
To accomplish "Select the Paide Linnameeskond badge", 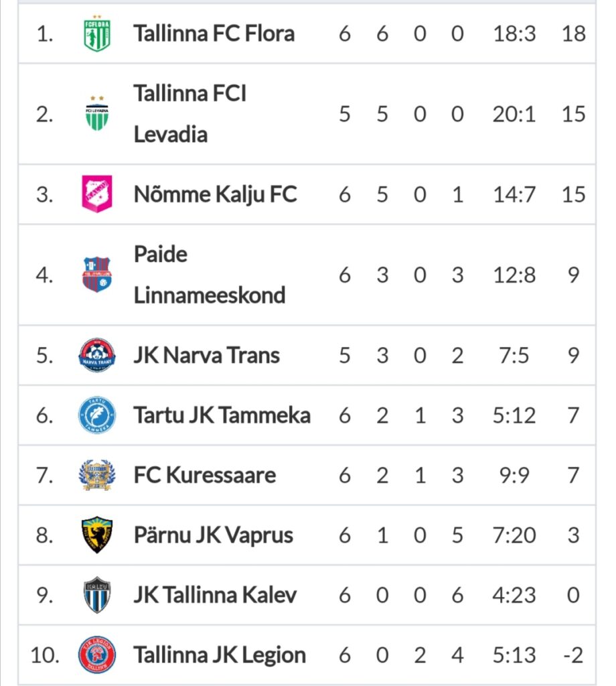I will 97,275.
